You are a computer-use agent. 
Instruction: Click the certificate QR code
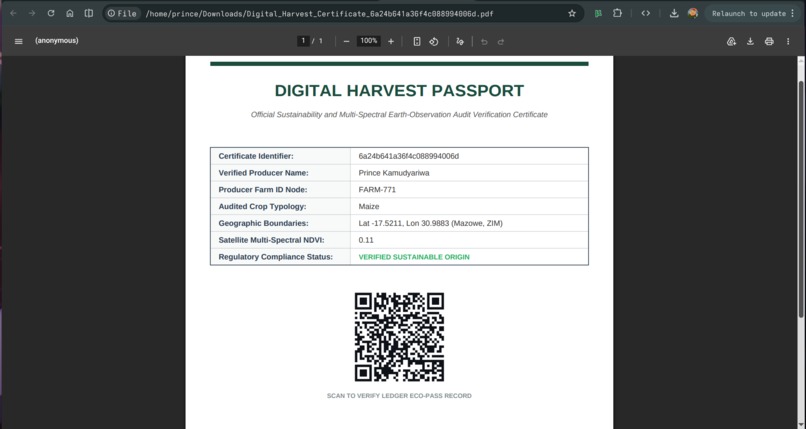coord(399,337)
